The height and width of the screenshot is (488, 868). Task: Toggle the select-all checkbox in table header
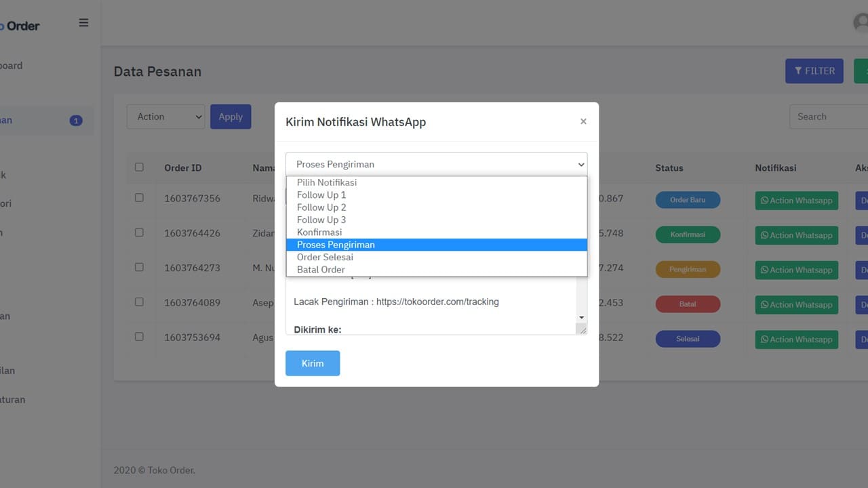pos(139,167)
